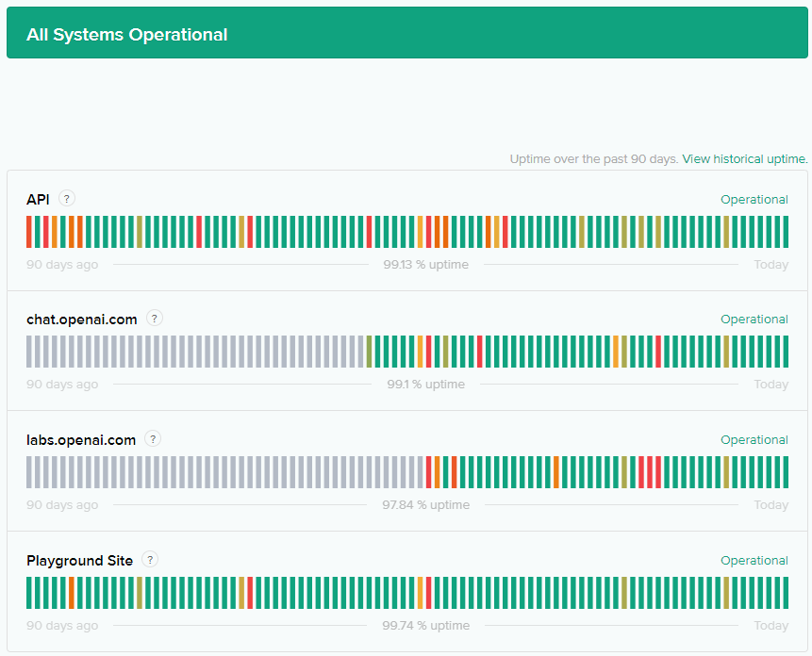The width and height of the screenshot is (812, 656).
Task: Select the All Systems Operational banner
Action: (x=407, y=33)
